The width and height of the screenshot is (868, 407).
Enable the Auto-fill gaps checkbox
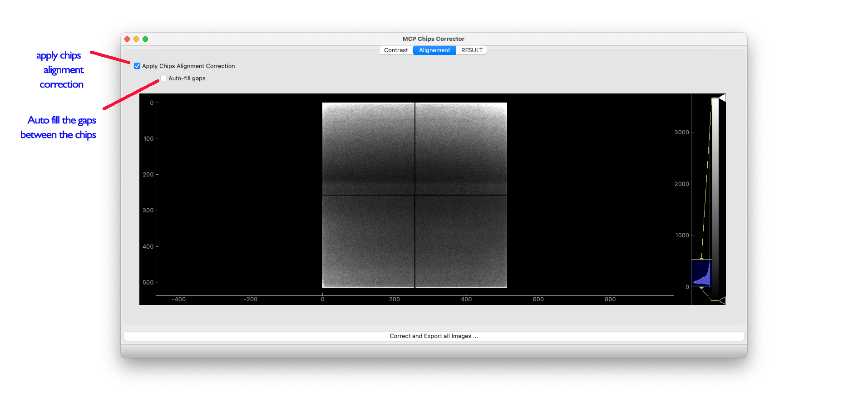pyautogui.click(x=163, y=78)
